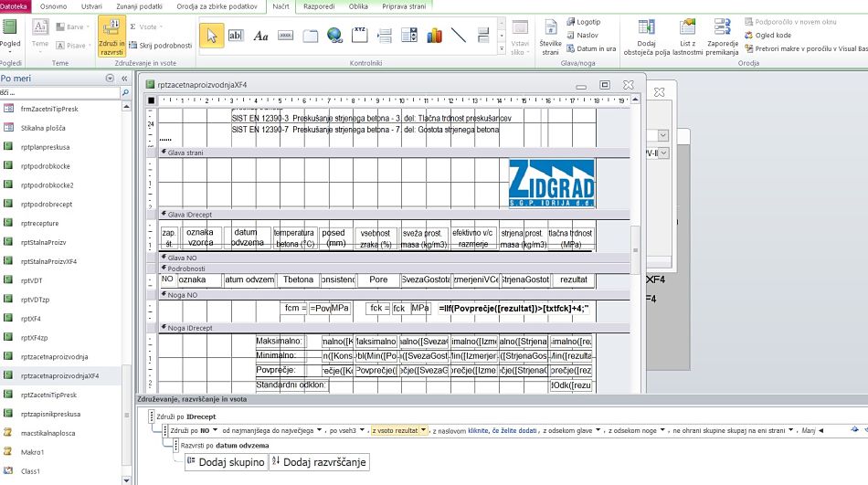The image size is (868, 485).
Task: Open rptzacetnaproizvodnjaXF4 in navigation pane
Action: [59, 376]
